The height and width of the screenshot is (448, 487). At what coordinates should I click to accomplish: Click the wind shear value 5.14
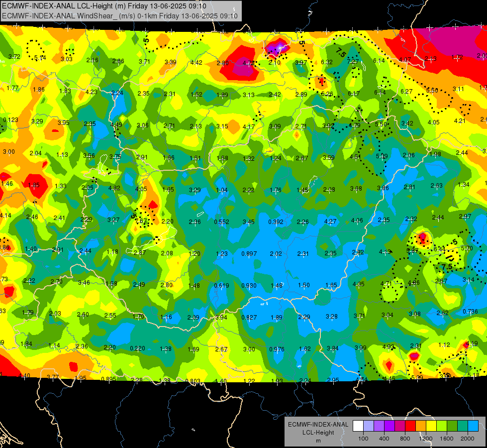click(40, 58)
